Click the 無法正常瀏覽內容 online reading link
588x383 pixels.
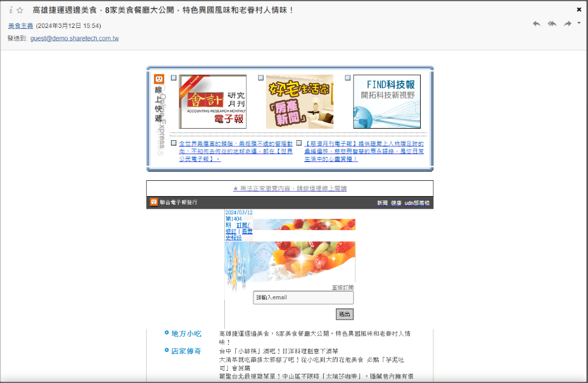pyautogui.click(x=290, y=189)
